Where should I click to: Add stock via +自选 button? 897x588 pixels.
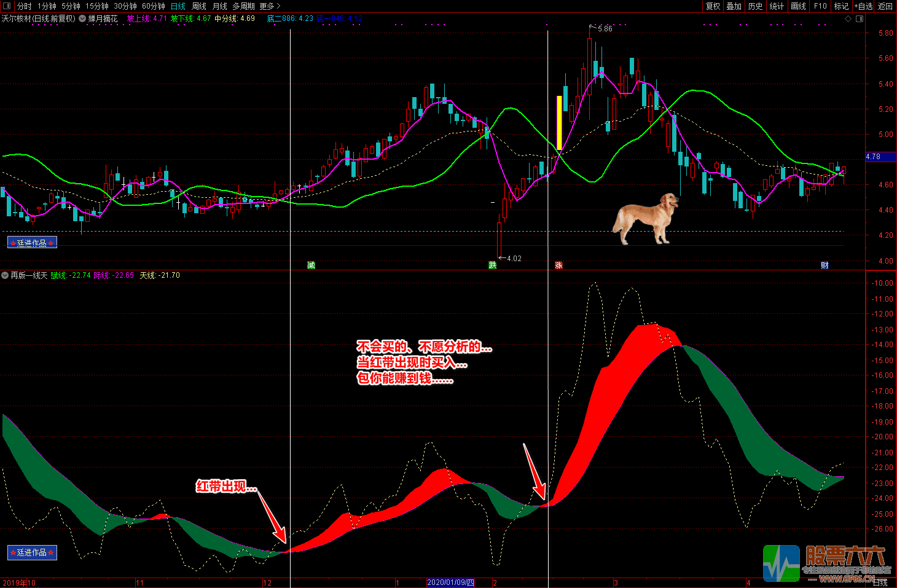pos(863,6)
